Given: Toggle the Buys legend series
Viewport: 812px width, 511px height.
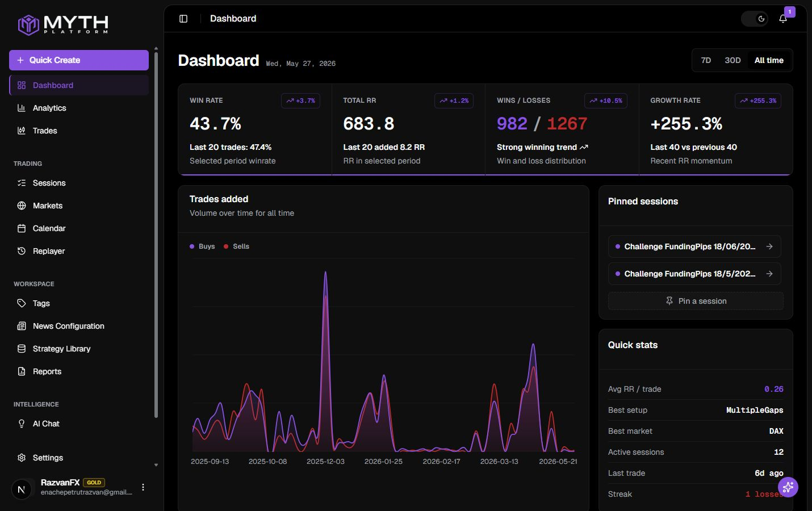Looking at the screenshot, I should point(202,246).
